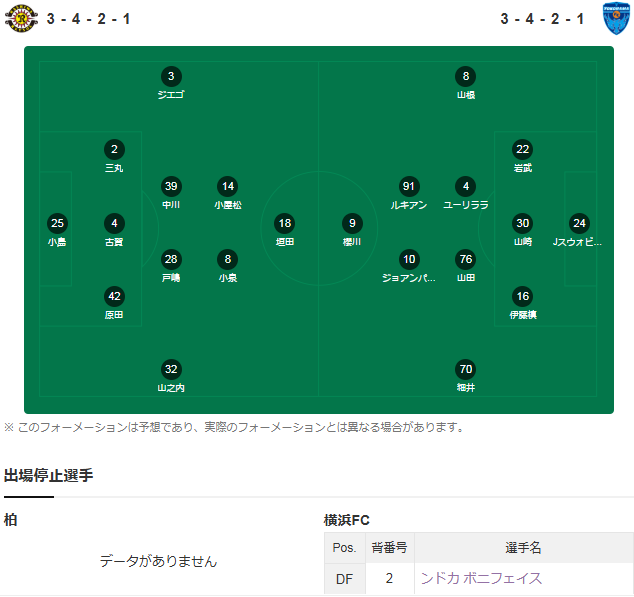Select the number 70 player marker
This screenshot has height=597, width=634.
tap(465, 368)
